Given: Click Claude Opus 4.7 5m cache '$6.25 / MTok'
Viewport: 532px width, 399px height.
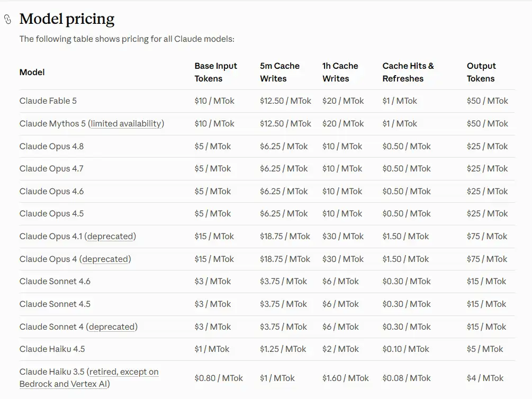Looking at the screenshot, I should [x=284, y=169].
